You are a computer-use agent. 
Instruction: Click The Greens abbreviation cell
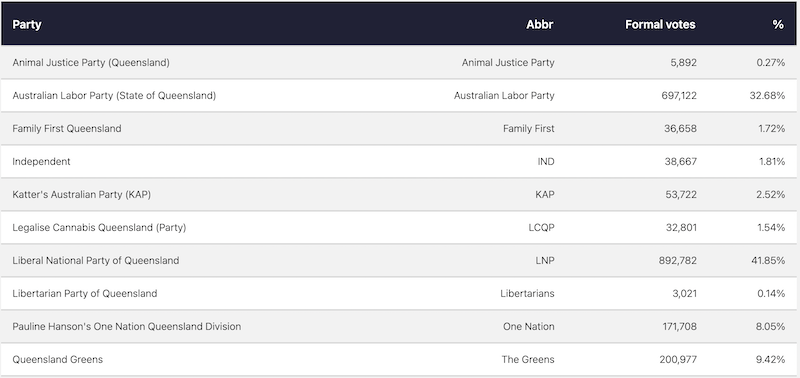528,359
